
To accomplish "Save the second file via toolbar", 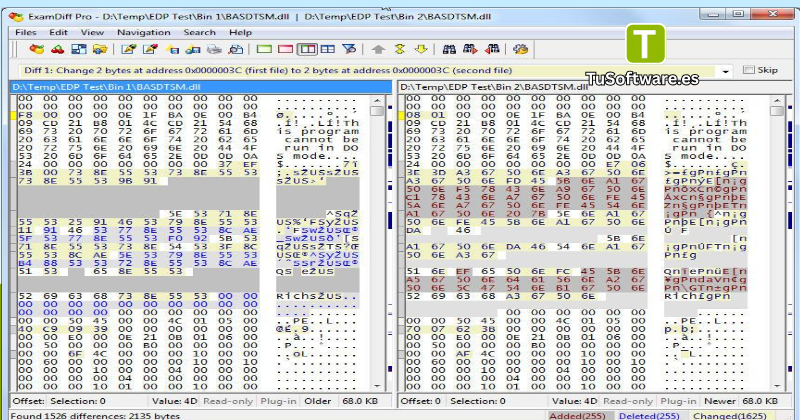I will (193, 50).
